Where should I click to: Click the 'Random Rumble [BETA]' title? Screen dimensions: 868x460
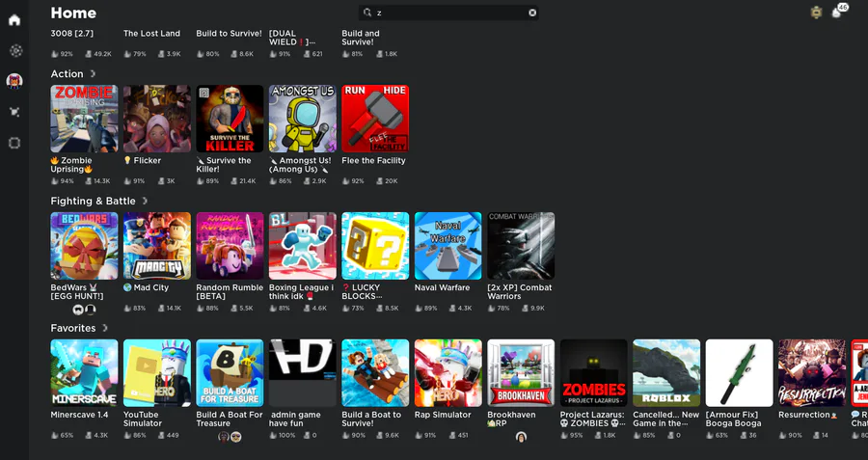(230, 292)
